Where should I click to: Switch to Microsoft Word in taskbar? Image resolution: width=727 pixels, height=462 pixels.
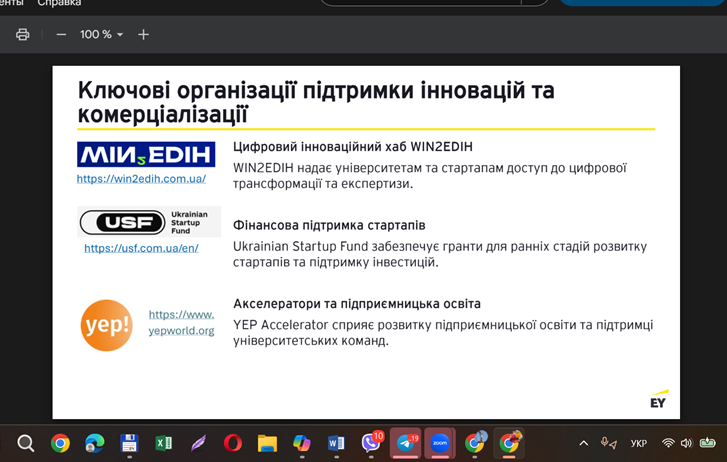pyautogui.click(x=336, y=443)
